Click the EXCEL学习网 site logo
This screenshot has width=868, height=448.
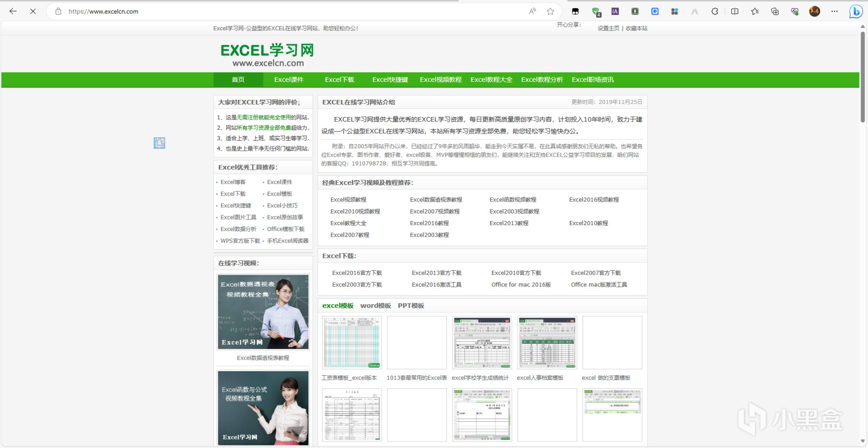pyautogui.click(x=267, y=55)
